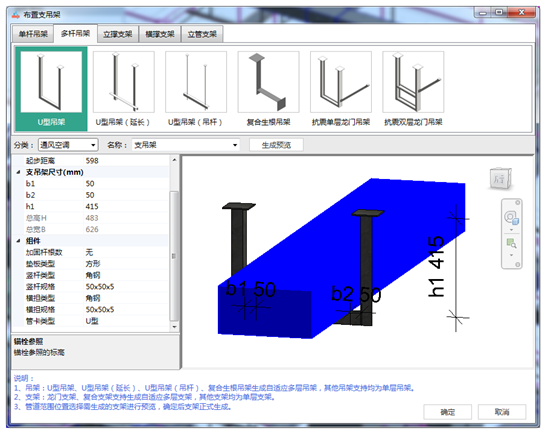Open the 分类 通风空调 dropdown
The image size is (554, 440).
click(x=67, y=145)
